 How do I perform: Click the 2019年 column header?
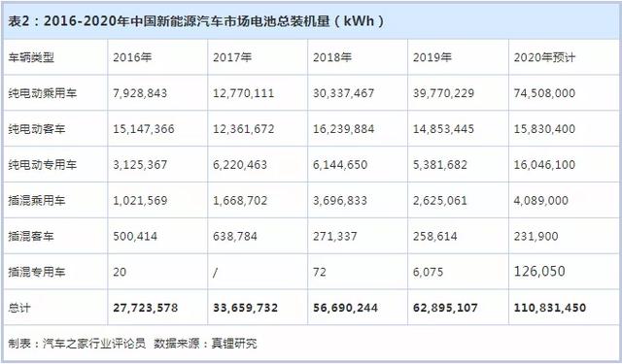click(x=432, y=58)
